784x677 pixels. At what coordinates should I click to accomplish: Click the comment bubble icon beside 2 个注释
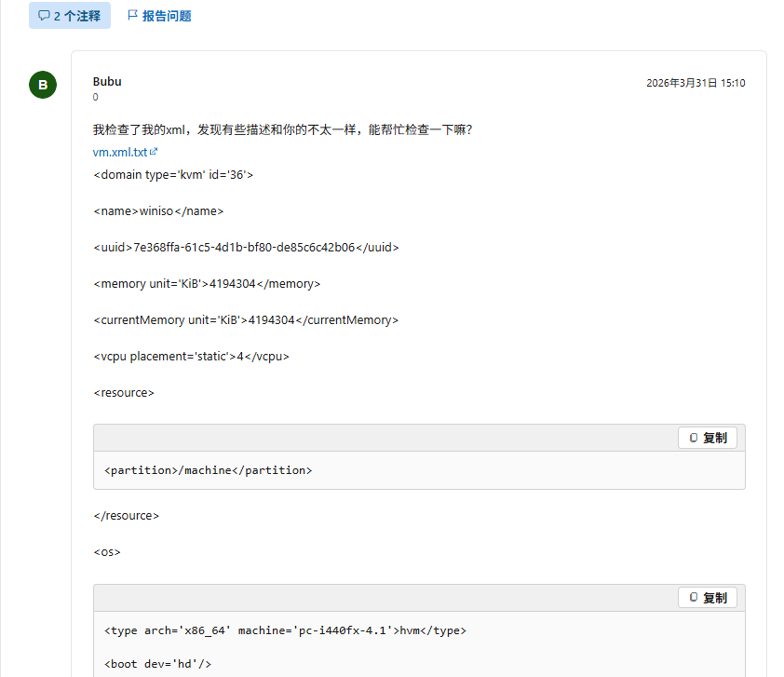tap(44, 16)
